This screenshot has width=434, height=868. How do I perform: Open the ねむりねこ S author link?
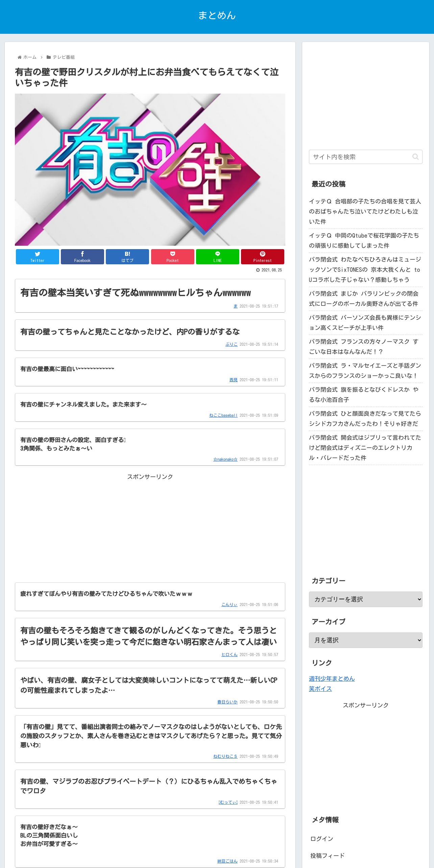(x=225, y=756)
